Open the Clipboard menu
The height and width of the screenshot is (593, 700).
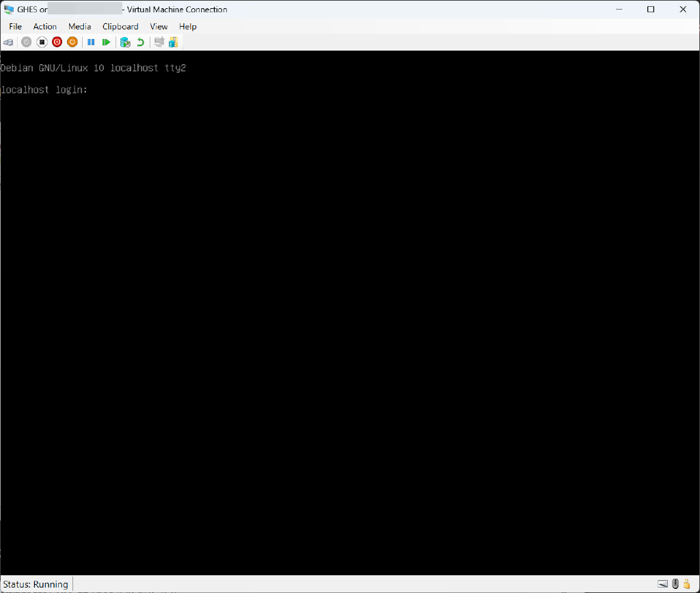click(120, 26)
